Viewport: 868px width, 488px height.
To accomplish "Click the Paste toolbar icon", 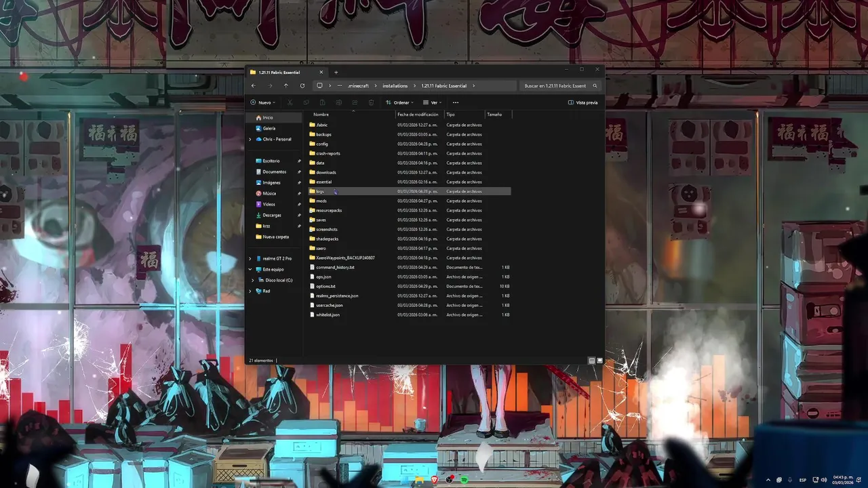I will click(x=322, y=102).
